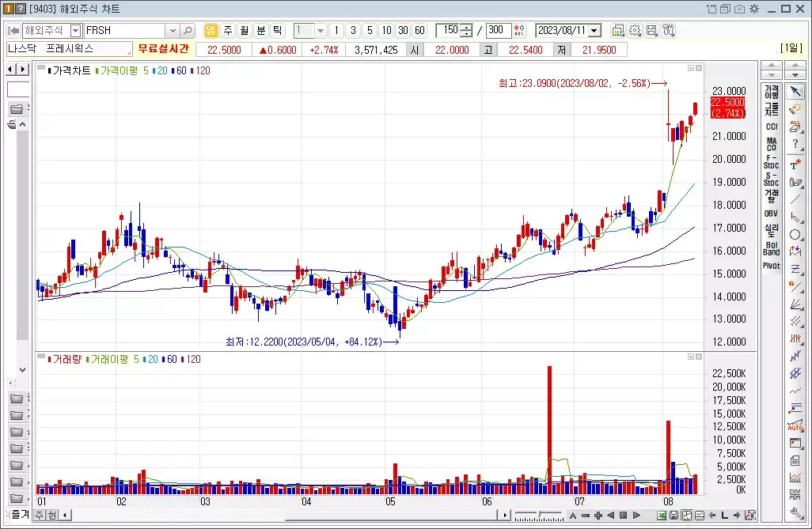Open the 해외주식 market type dropdown
Image resolution: width=812 pixels, height=529 pixels.
(76, 31)
